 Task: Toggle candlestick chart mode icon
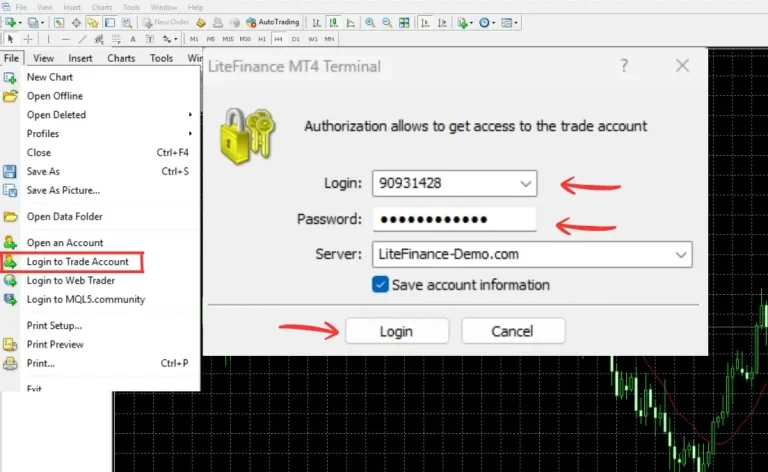tap(334, 23)
